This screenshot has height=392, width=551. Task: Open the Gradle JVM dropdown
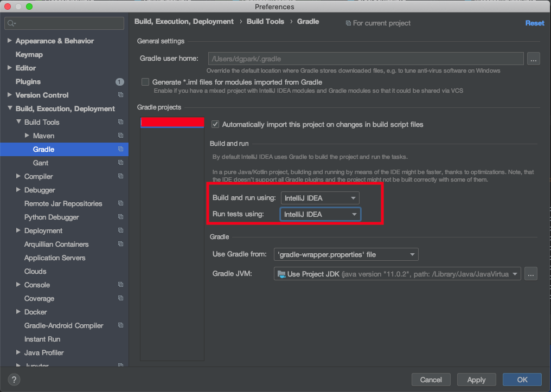point(397,274)
